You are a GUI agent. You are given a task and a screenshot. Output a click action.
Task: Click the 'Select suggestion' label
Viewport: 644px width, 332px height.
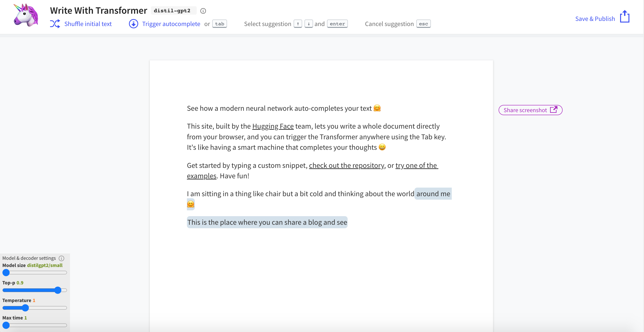tap(267, 24)
